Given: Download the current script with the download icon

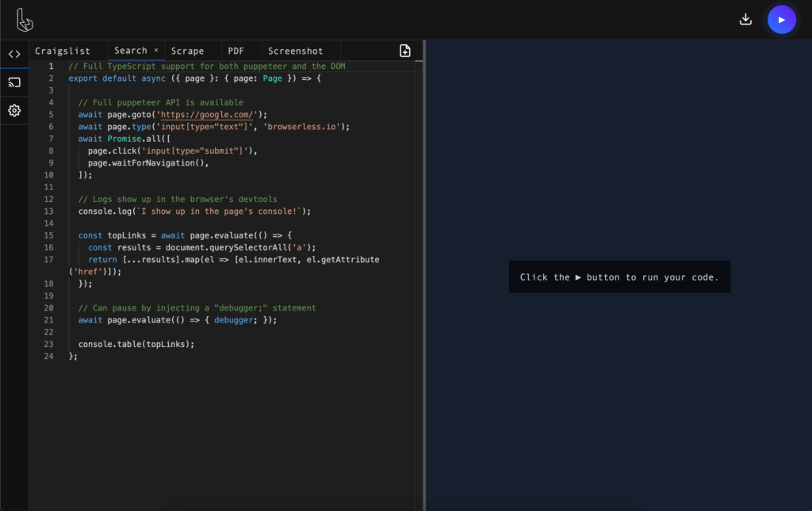Looking at the screenshot, I should click(745, 18).
